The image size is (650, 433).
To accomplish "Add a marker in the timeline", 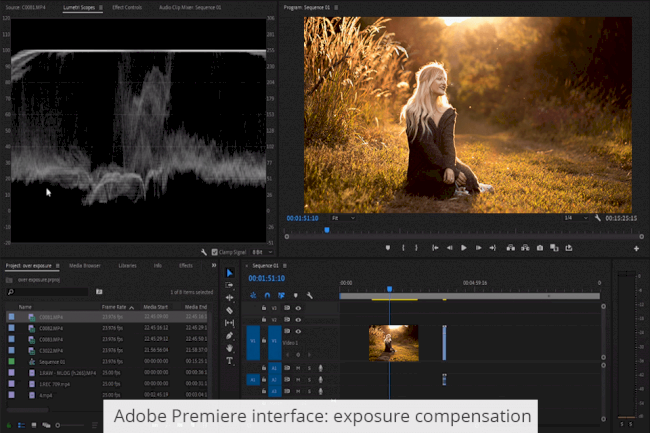I will tap(296, 295).
